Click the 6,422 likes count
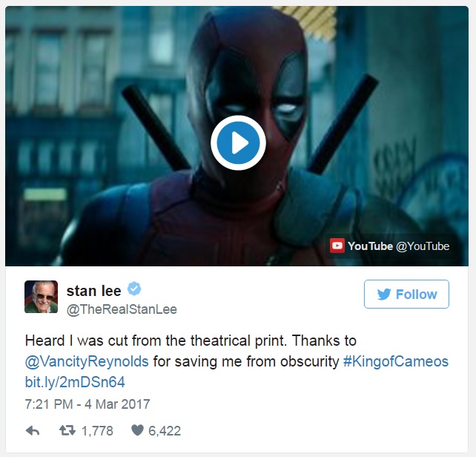 (x=165, y=431)
